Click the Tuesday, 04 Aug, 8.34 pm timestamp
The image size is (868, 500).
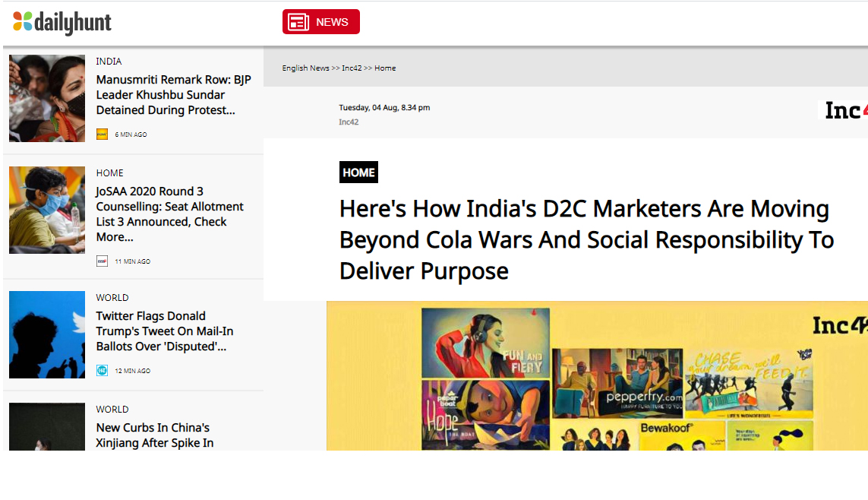click(384, 108)
